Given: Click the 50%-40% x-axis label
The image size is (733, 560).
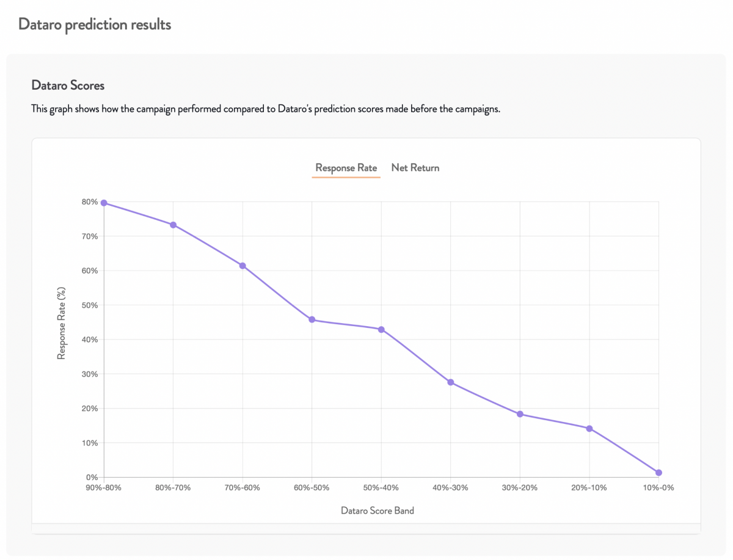Looking at the screenshot, I should tap(381, 488).
